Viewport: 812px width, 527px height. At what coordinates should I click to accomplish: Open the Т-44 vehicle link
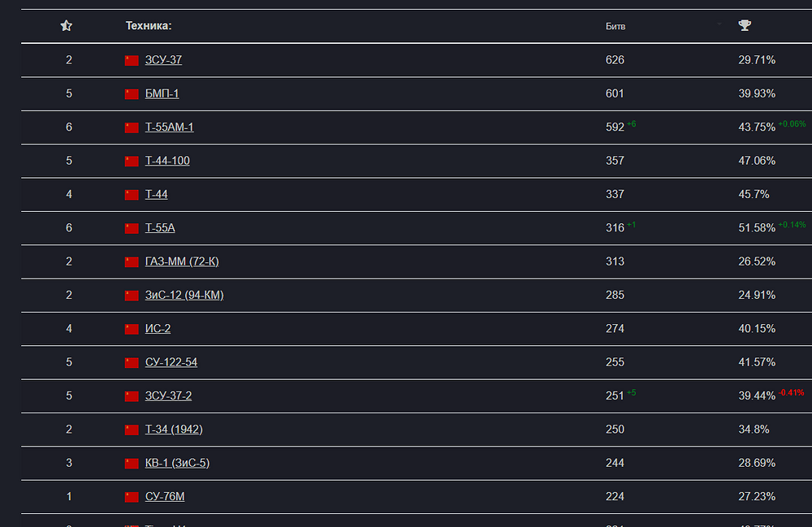157,195
